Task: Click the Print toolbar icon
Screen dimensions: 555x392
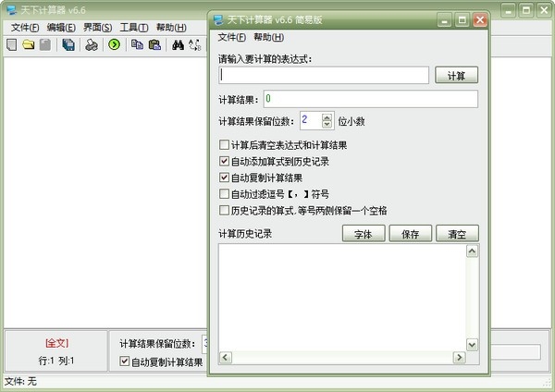Action: (92, 45)
